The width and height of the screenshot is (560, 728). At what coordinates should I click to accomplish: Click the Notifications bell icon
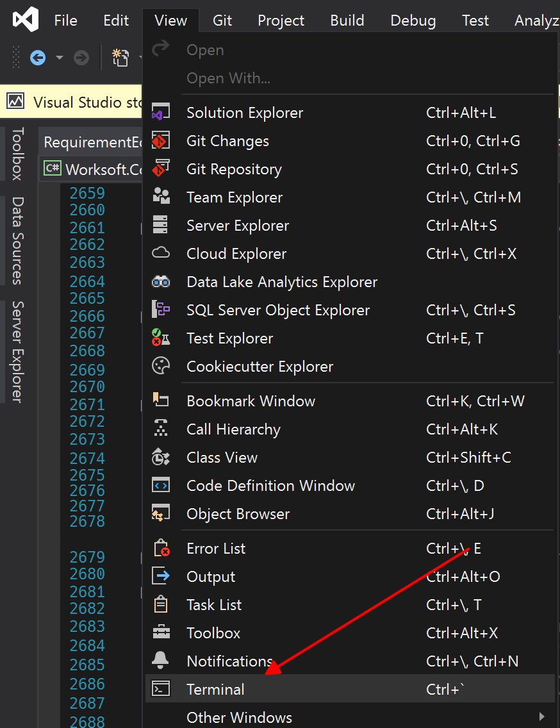click(161, 661)
